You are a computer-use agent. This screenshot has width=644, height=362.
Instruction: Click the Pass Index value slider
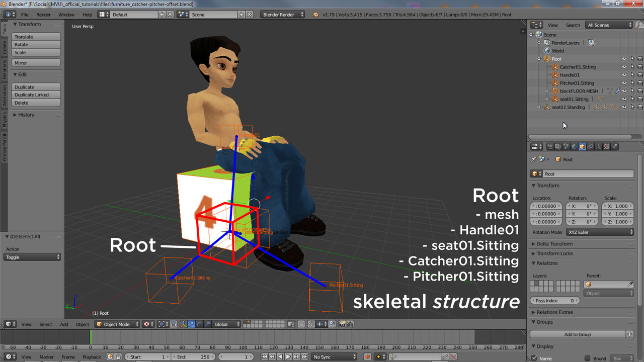555,301
